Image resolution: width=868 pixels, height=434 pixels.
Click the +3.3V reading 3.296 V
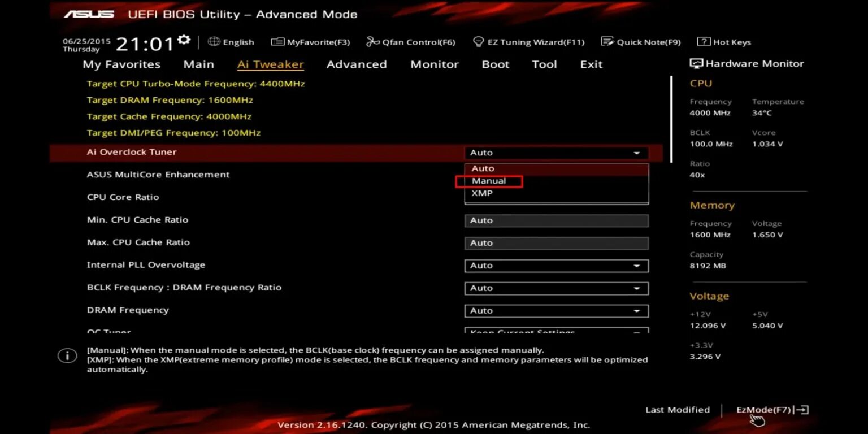pos(705,357)
